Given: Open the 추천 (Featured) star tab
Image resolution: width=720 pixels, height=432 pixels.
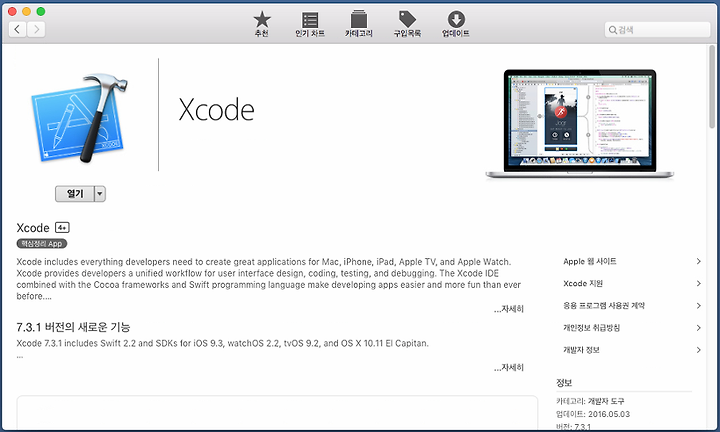Looking at the screenshot, I should coord(262,24).
